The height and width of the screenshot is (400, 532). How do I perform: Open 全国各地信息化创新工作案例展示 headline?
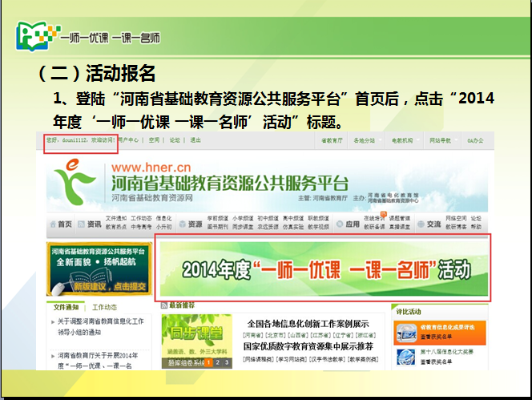tap(308, 324)
